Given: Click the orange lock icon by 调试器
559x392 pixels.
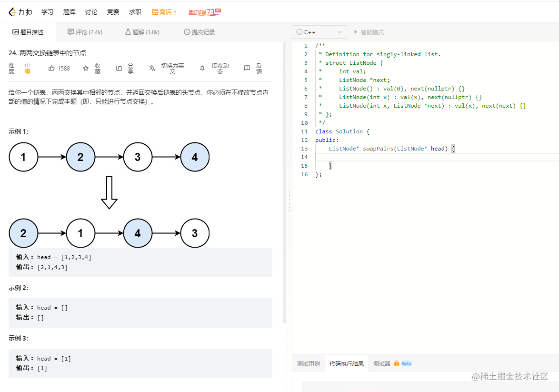Looking at the screenshot, I should pos(397,363).
